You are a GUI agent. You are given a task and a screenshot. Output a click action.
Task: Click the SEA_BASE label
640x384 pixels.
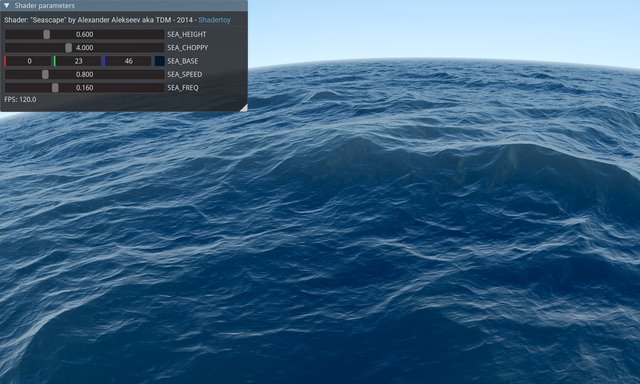[182, 61]
